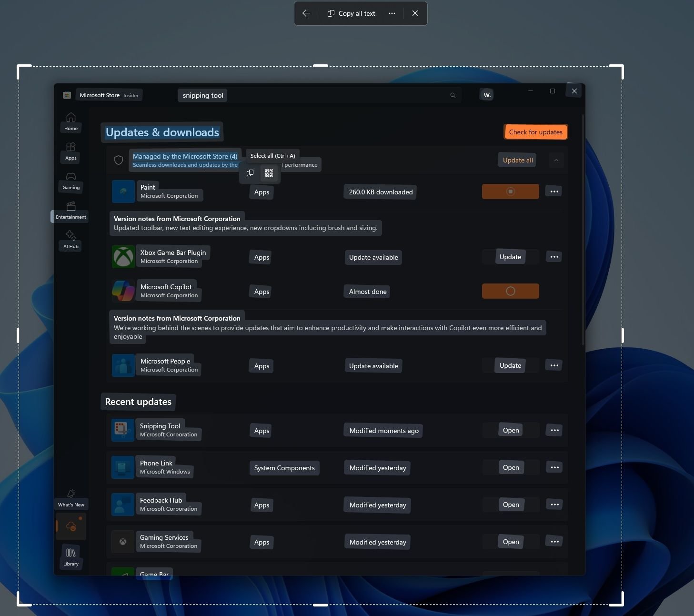Open the Downloads icon in the sidebar
Image resolution: width=694 pixels, height=616 pixels.
point(70,526)
